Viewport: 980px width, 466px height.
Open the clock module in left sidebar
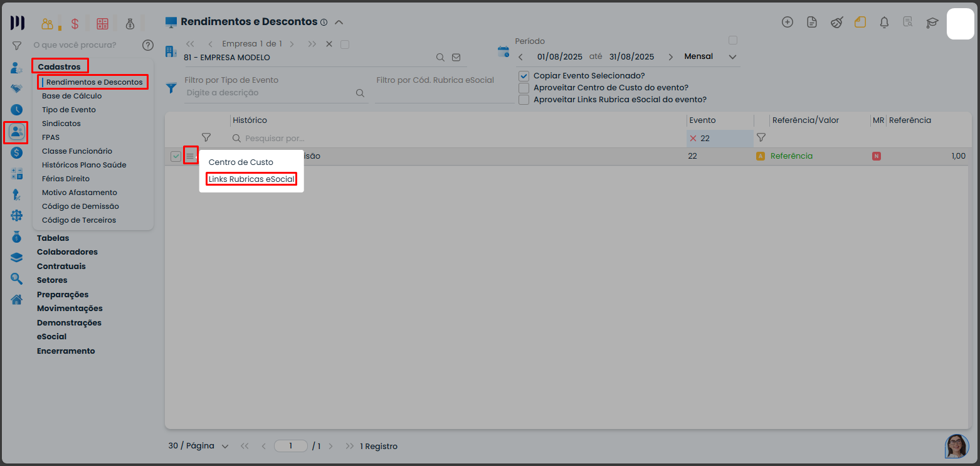[16, 110]
